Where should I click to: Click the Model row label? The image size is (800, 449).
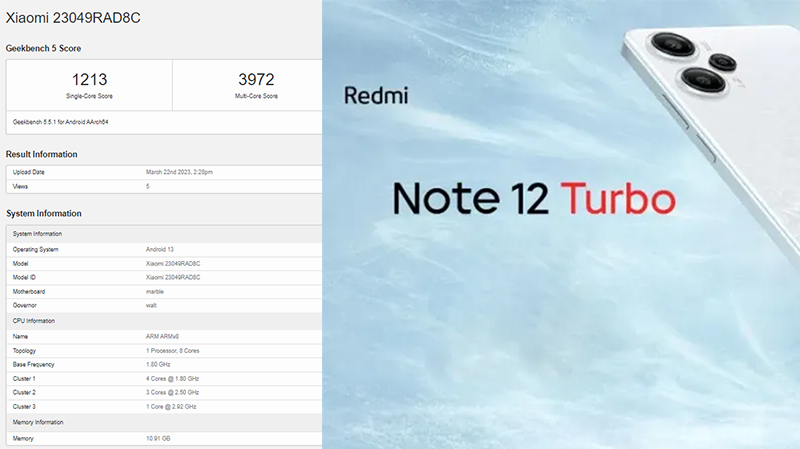pyautogui.click(x=20, y=264)
